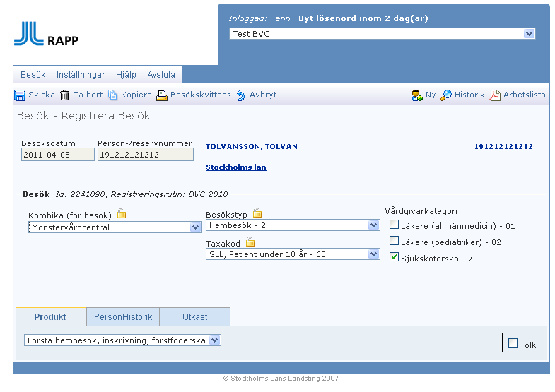This screenshot has height=392, width=555.
Task: Click the Historik button label
Action: click(x=469, y=95)
